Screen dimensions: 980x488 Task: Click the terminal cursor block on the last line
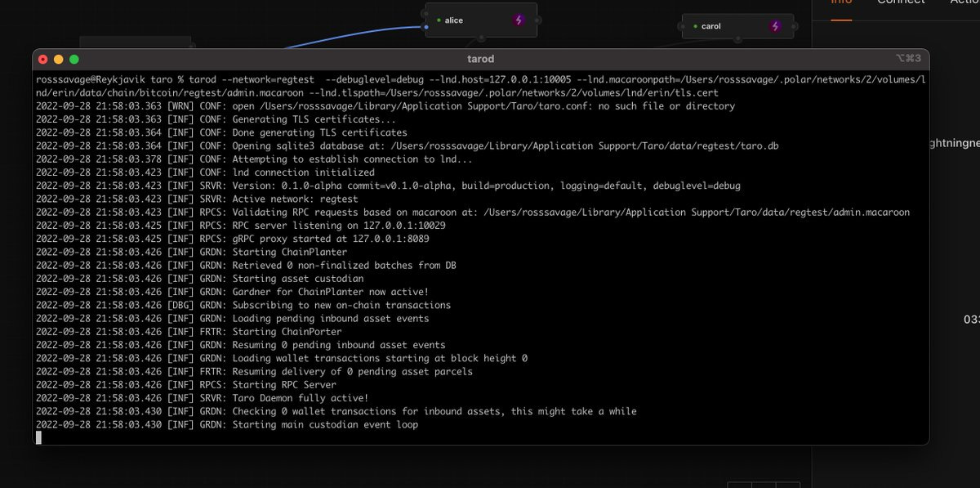point(39,437)
